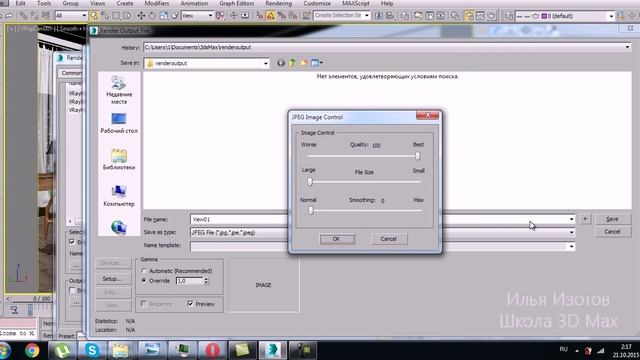Click Save in Render Output File dialog
Image resolution: width=640 pixels, height=360 pixels.
click(x=613, y=219)
